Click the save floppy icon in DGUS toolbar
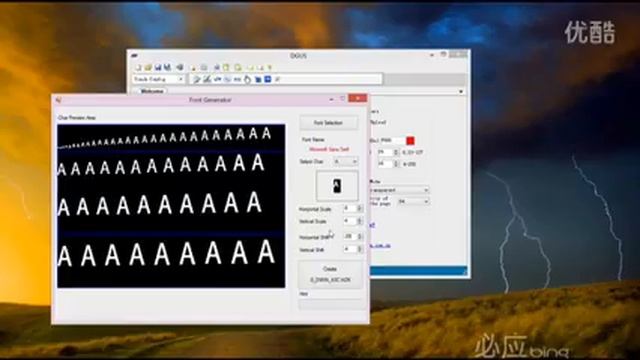Screen dimensions: 640x360 pyautogui.click(x=158, y=67)
